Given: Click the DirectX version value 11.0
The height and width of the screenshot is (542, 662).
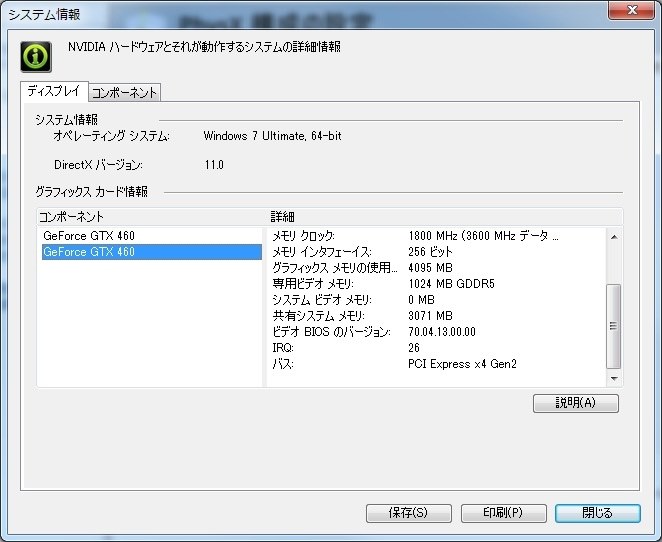Looking at the screenshot, I should click(214, 165).
